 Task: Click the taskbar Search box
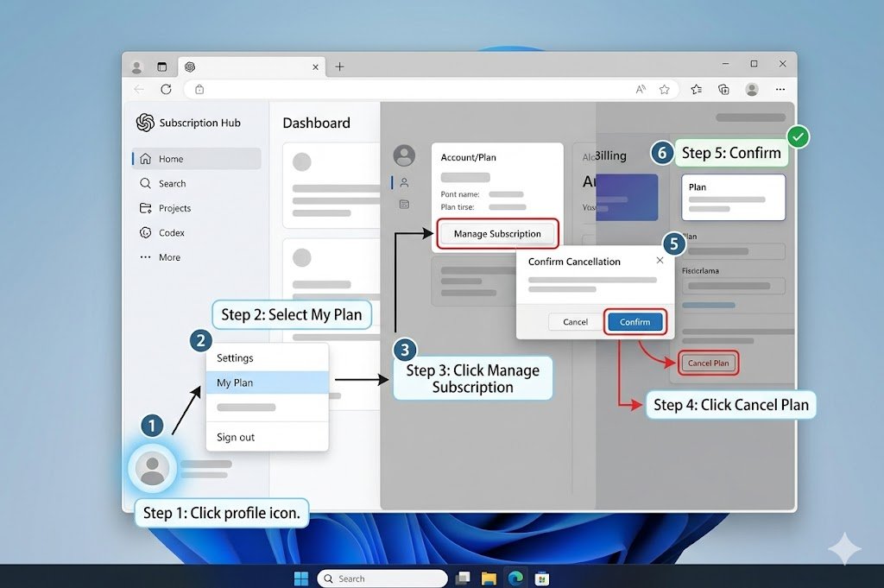(382, 579)
